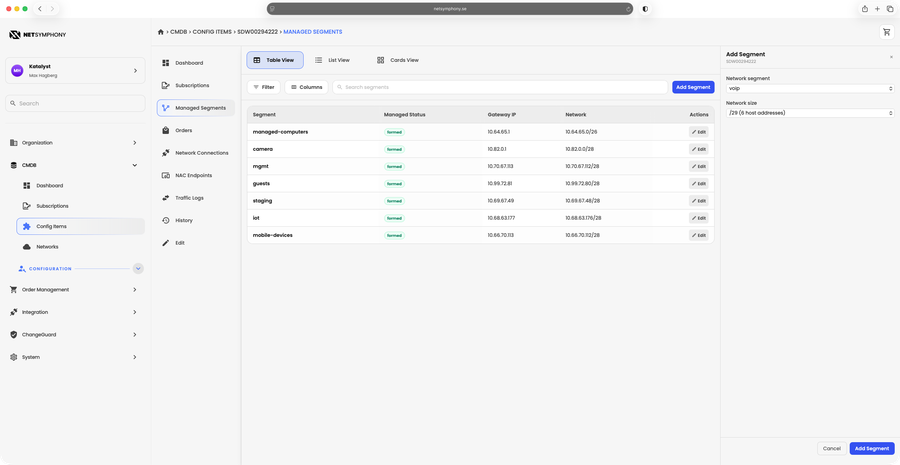Screen dimensions: 900x465
Task: Switch to Cards View tab
Action: 398,60
